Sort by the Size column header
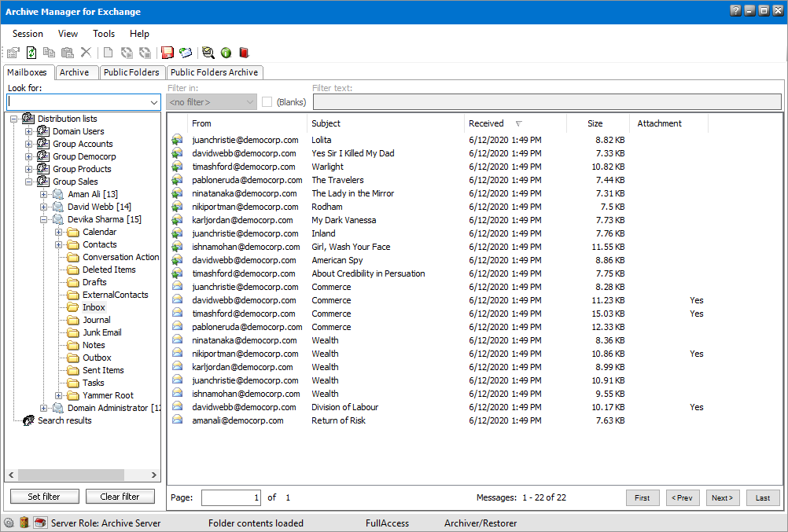Image resolution: width=788 pixels, height=532 pixels. pyautogui.click(x=598, y=123)
